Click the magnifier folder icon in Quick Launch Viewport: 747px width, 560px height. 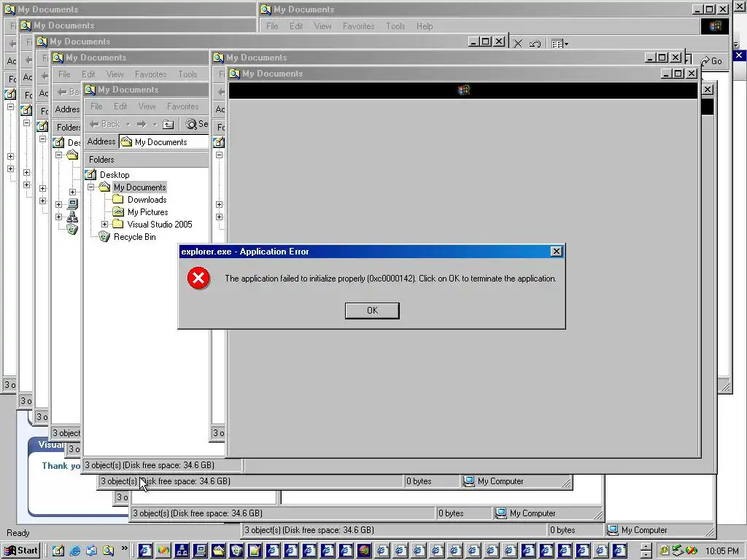(108, 551)
